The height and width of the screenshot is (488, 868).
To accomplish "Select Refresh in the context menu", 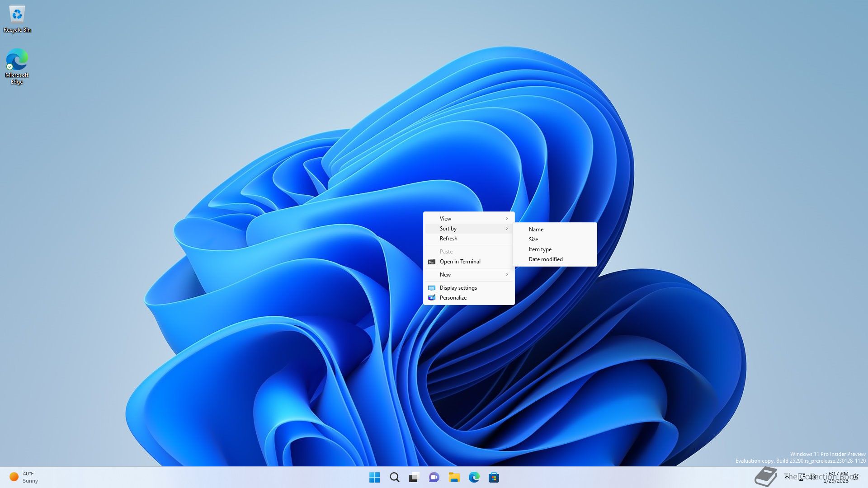I will (448, 239).
